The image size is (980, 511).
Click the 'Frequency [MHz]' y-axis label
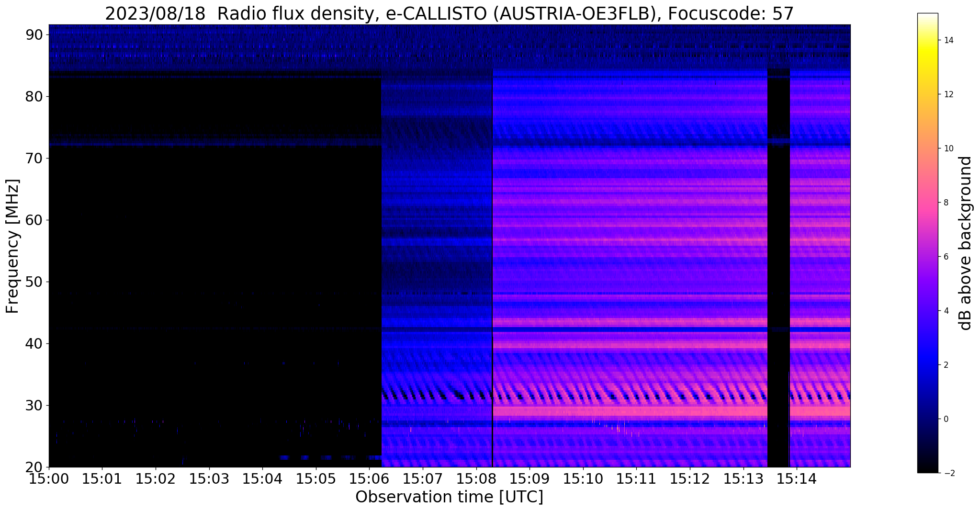point(12,246)
